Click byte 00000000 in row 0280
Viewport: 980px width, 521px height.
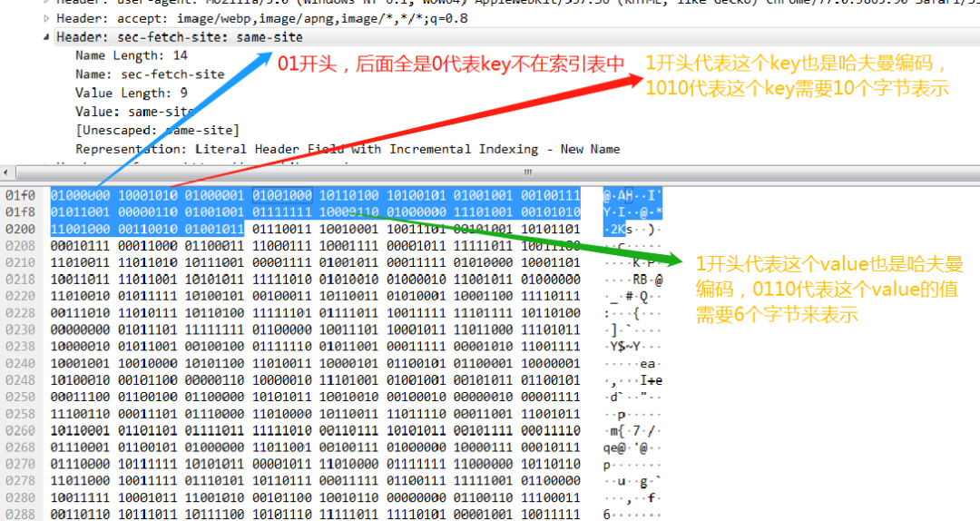416,498
